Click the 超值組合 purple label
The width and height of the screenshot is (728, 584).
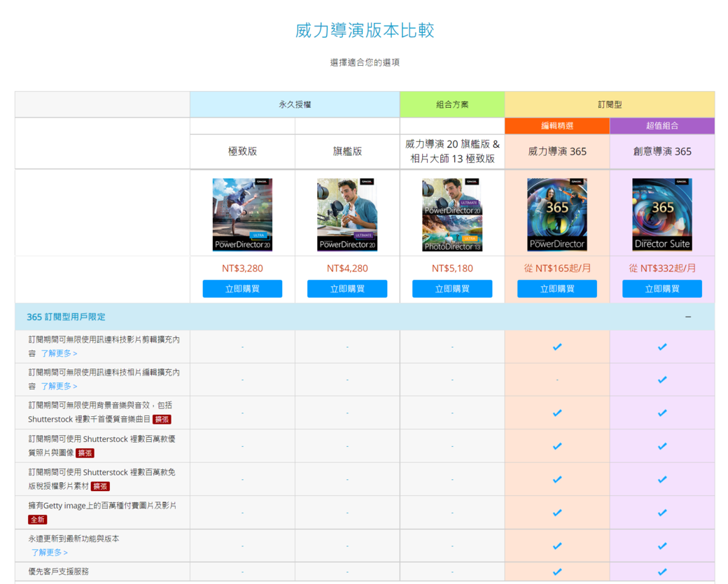[662, 126]
